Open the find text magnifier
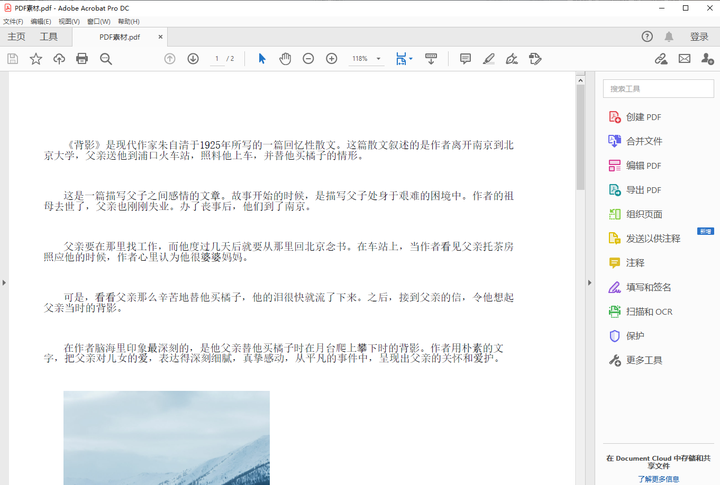 tap(106, 59)
